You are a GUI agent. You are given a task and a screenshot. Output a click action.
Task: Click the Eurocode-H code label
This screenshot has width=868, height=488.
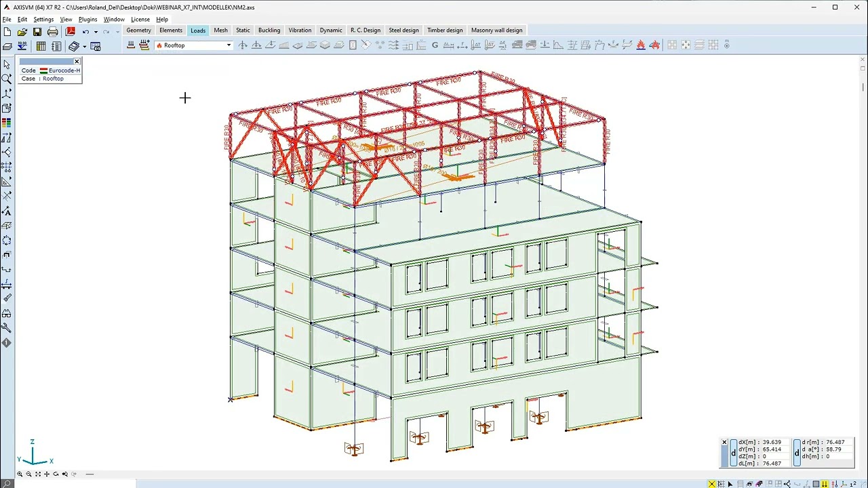coord(64,70)
